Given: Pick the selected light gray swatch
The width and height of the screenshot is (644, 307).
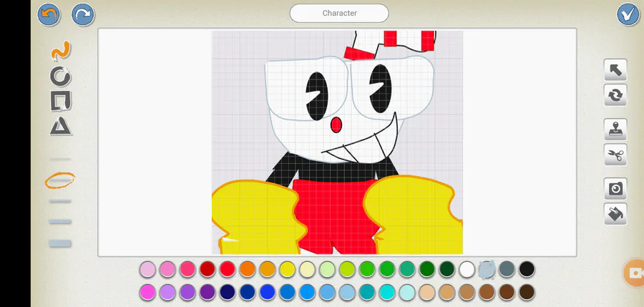Looking at the screenshot, I should (x=487, y=270).
